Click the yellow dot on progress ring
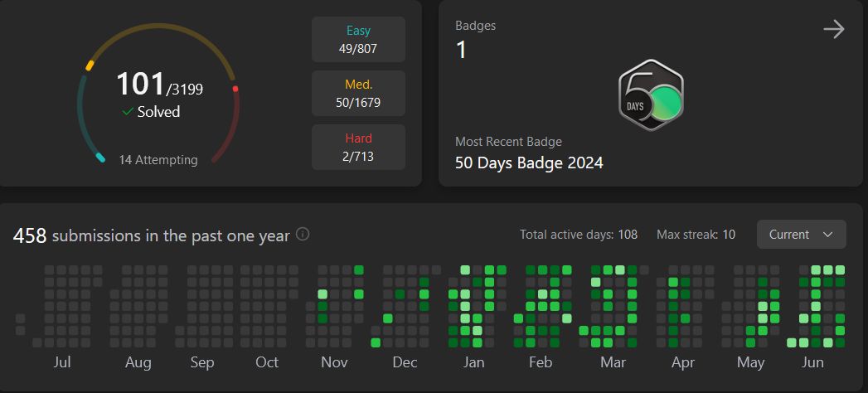 click(90, 65)
